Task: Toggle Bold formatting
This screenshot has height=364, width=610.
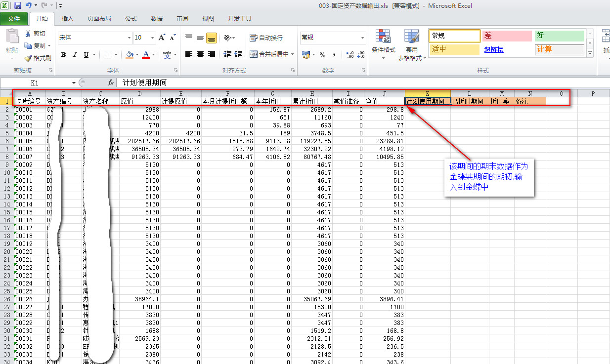Action: pos(63,55)
